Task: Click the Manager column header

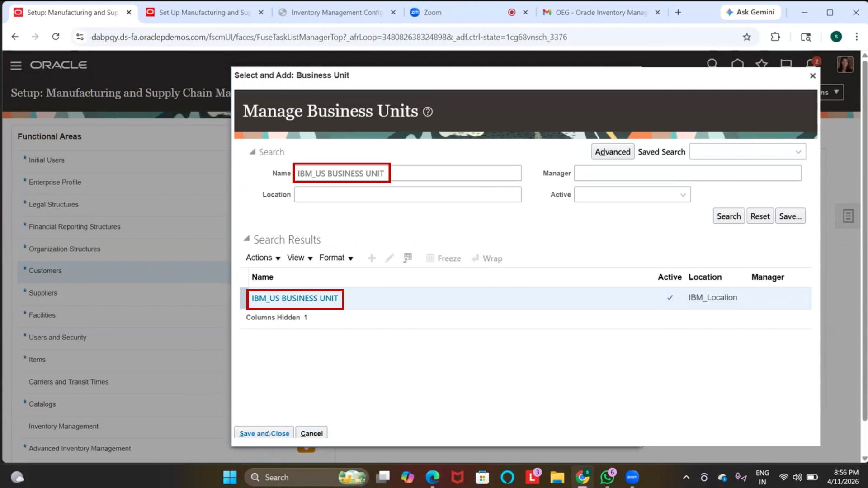Action: 768,277
